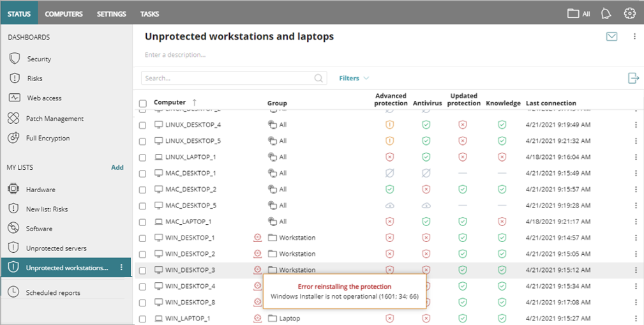Click LINUX_DESKTOP_5 updated protection error icon
The width and height of the screenshot is (644, 325).
click(463, 141)
